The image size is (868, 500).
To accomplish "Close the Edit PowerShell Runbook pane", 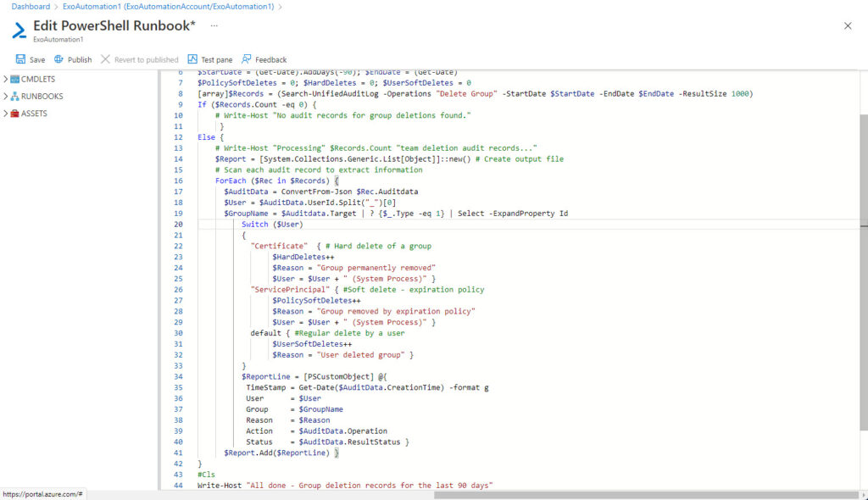I will (848, 25).
